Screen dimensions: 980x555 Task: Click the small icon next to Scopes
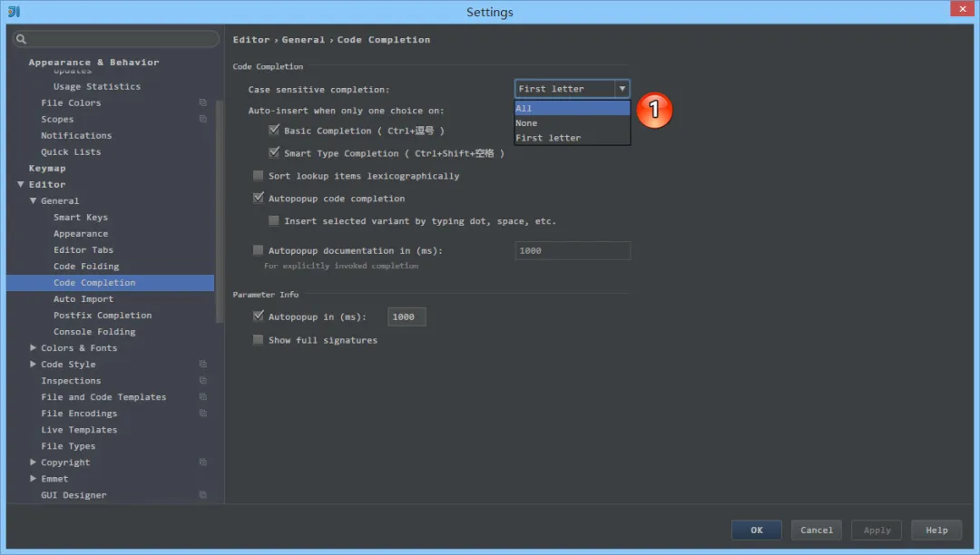[201, 119]
